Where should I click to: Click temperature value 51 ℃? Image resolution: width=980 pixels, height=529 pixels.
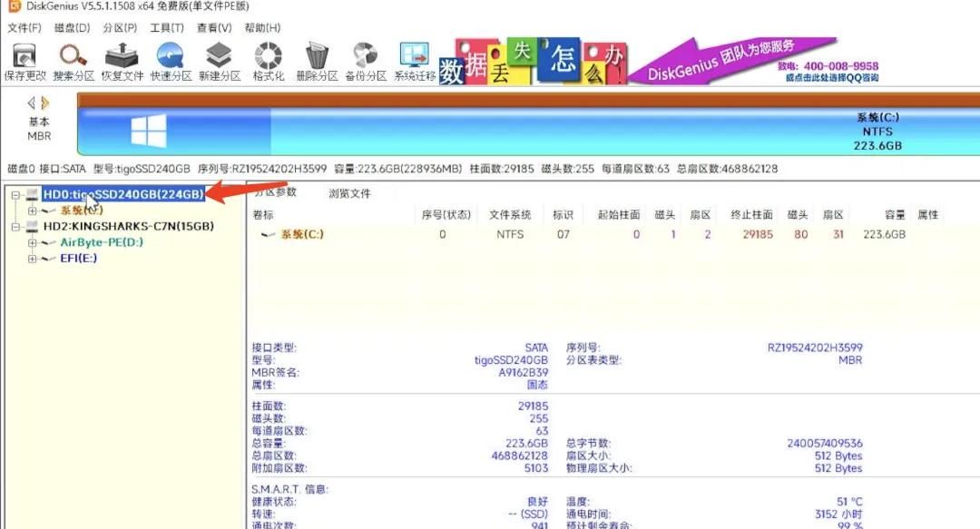849,502
